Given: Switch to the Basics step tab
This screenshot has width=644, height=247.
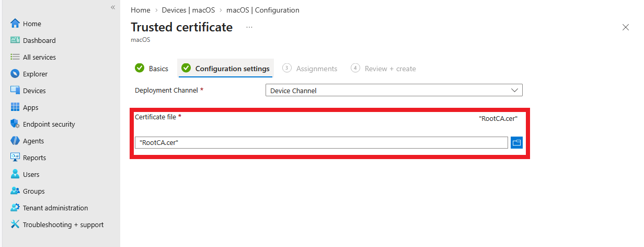Looking at the screenshot, I should point(152,69).
